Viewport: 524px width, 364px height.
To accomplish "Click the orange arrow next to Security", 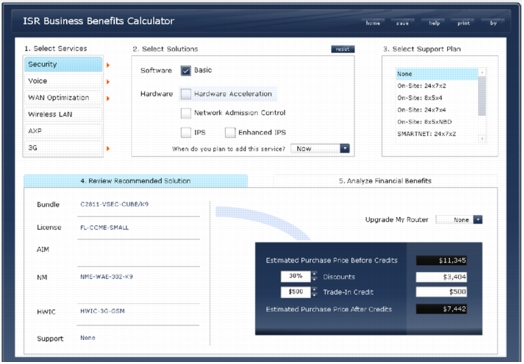I will click(x=108, y=65).
